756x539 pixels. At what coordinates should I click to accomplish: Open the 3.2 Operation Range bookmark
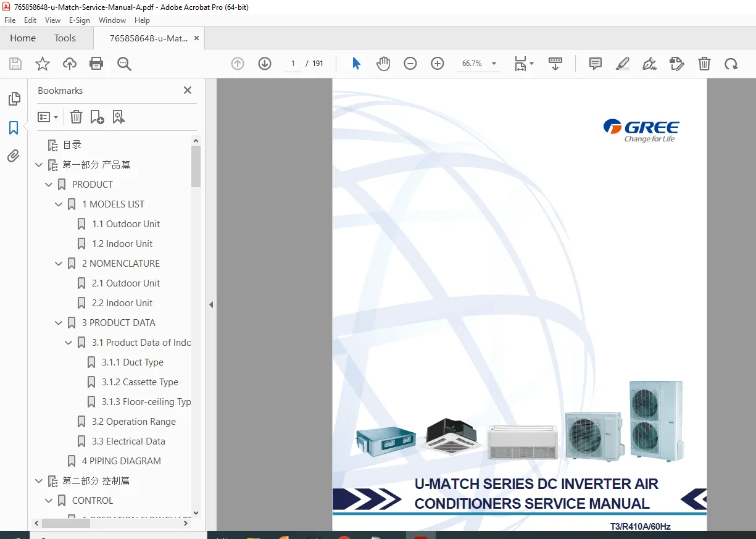[134, 422]
